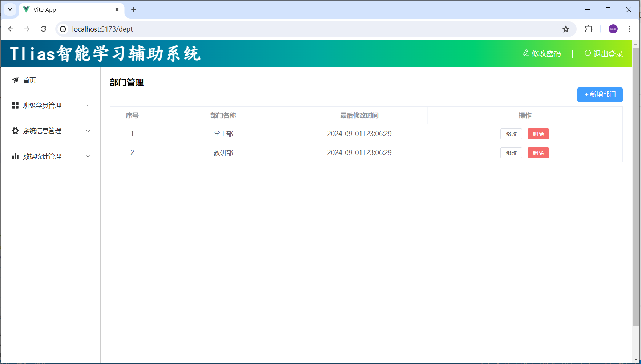Delete the 教研部 department row
This screenshot has width=641, height=364.
point(538,153)
